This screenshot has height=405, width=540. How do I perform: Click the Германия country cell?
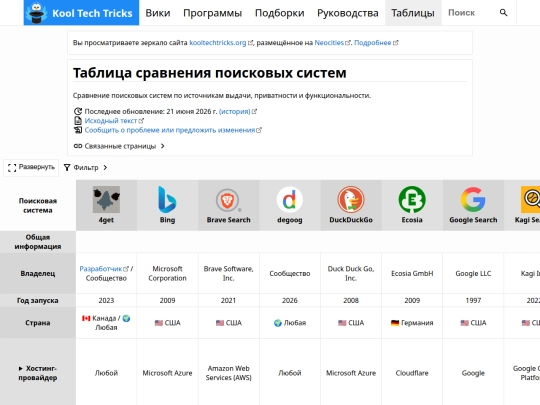tap(412, 323)
